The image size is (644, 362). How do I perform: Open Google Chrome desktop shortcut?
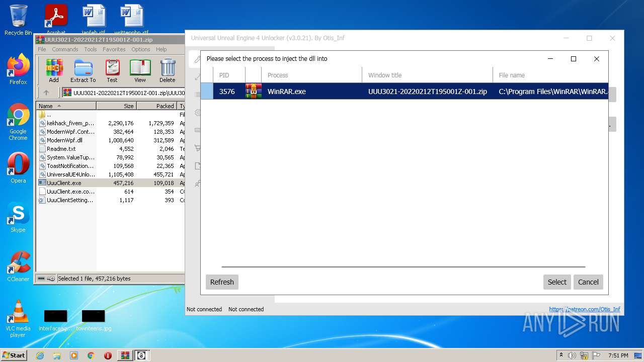point(18,122)
